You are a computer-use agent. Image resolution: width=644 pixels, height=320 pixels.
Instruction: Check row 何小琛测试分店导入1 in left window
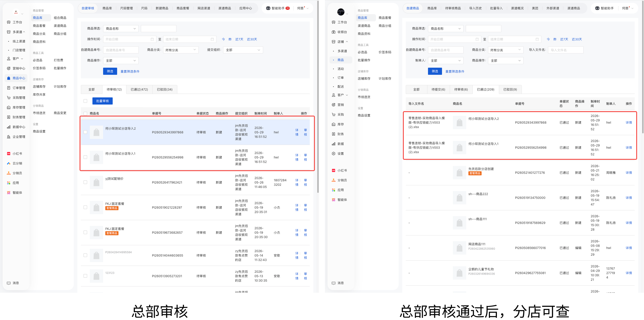85,157
